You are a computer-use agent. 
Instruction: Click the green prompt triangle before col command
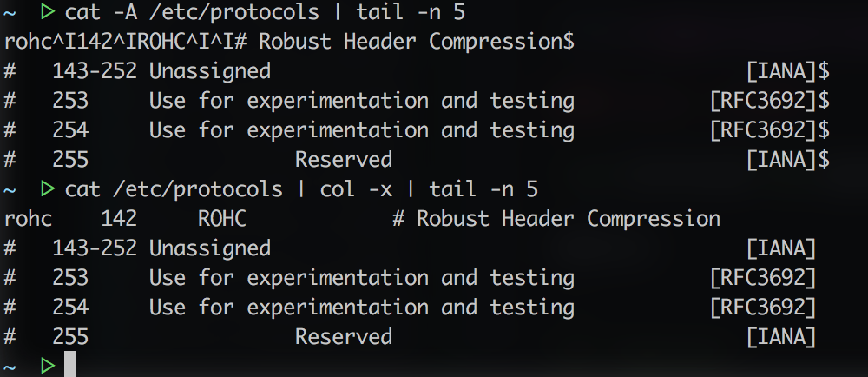click(x=48, y=188)
